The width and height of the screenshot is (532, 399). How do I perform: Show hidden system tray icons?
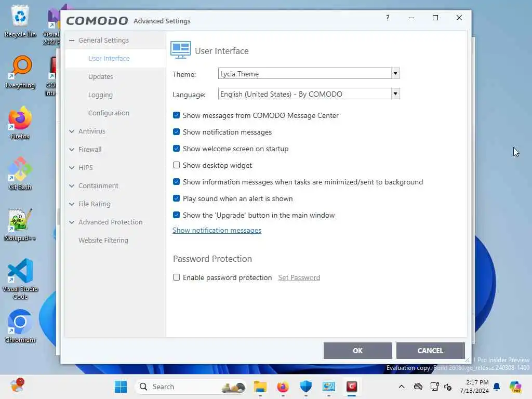click(x=402, y=387)
